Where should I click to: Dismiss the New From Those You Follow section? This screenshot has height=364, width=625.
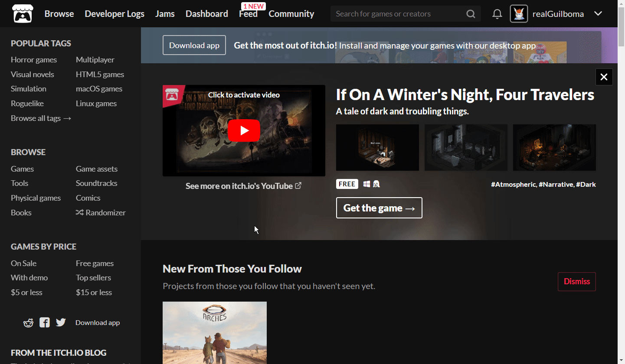point(577,282)
